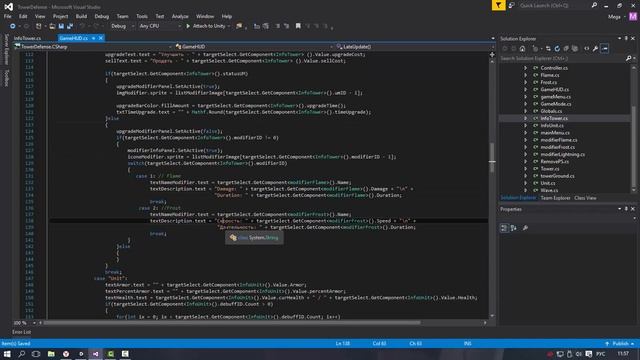Click the taskbar clock showing 11:57
Image resolution: width=640 pixels, height=360 pixels.
(x=623, y=353)
